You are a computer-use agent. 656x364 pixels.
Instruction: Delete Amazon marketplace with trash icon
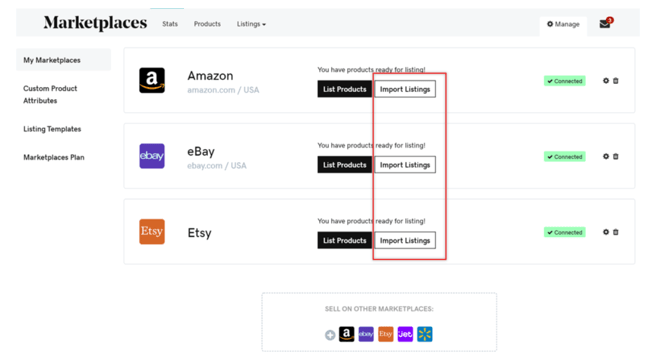coord(616,81)
